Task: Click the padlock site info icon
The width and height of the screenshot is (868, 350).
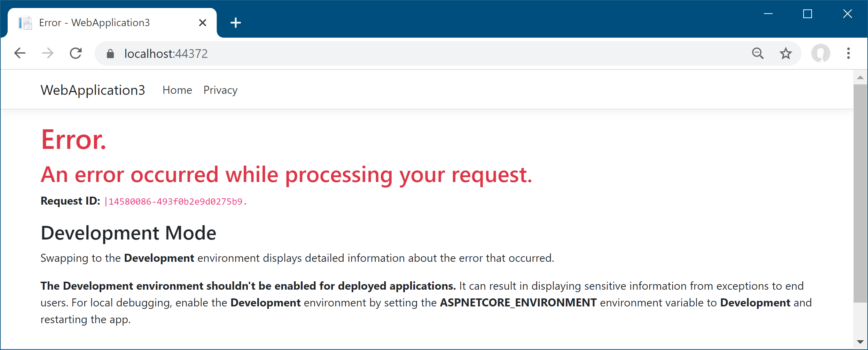Action: 110,54
